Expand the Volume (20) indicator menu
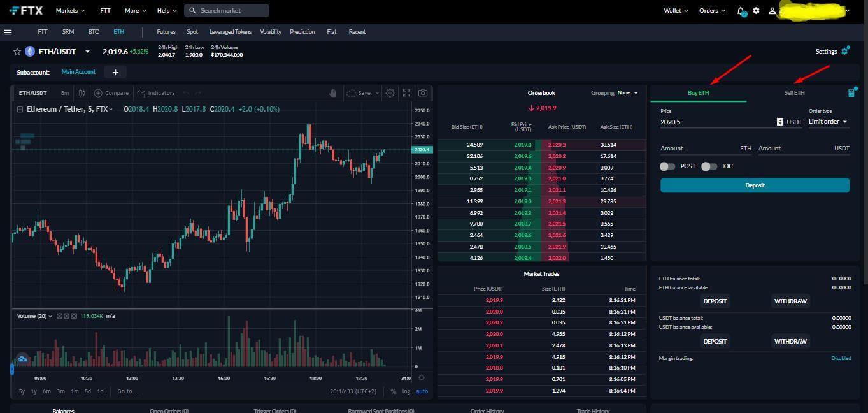Viewport: 868px width, 413px height. [x=50, y=316]
